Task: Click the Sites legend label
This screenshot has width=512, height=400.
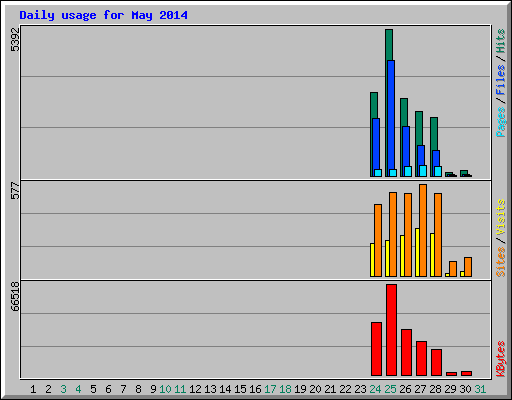Action: 501,262
